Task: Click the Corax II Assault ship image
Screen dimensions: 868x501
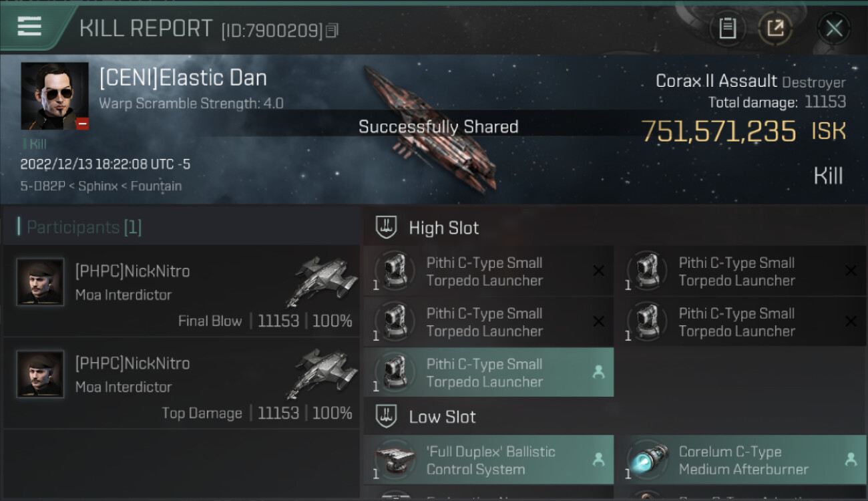Action: click(x=431, y=128)
